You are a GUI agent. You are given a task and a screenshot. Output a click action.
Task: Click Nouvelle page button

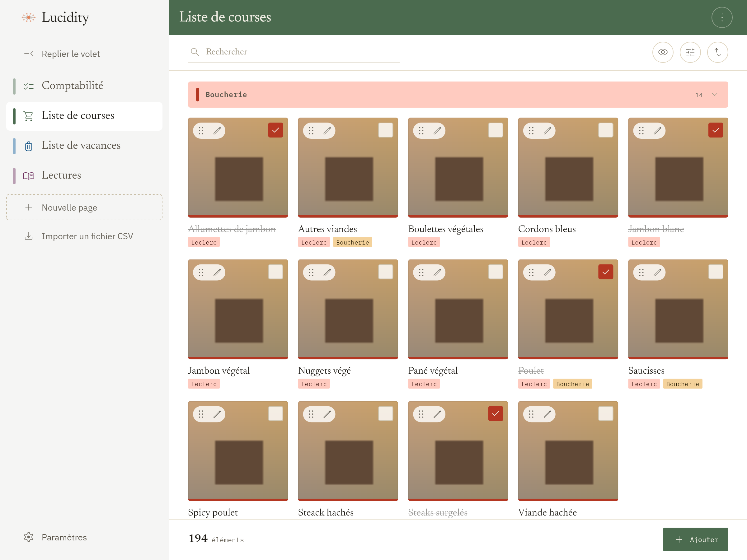click(84, 207)
